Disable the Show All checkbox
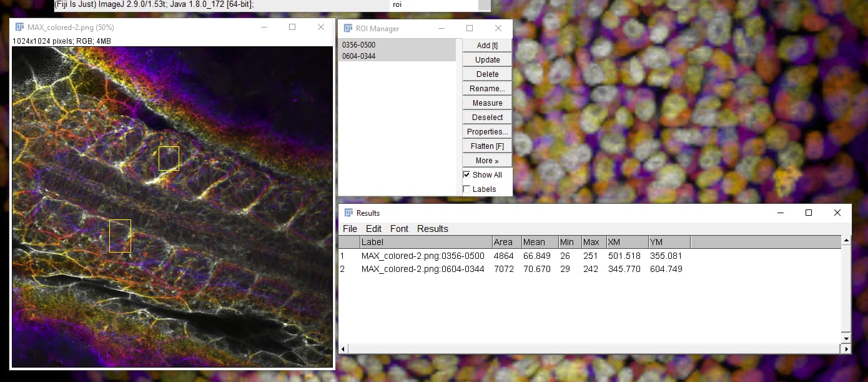The width and height of the screenshot is (868, 382). tap(466, 174)
